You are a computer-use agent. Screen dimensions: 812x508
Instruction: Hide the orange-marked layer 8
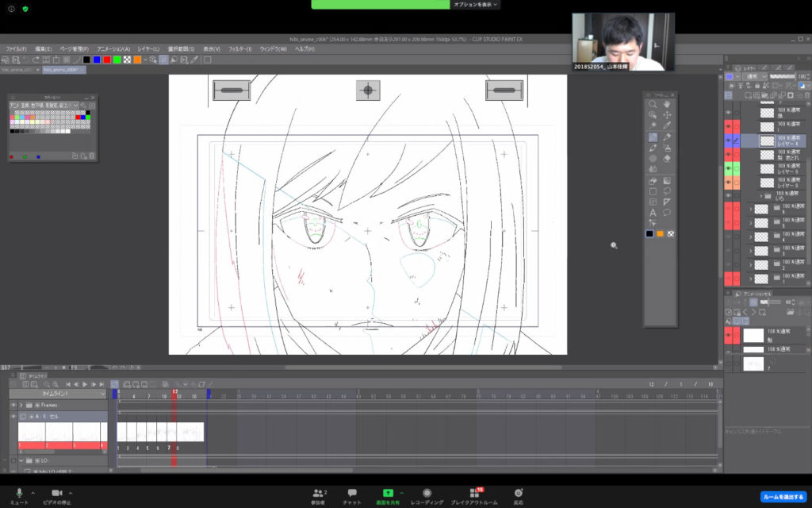(x=728, y=183)
